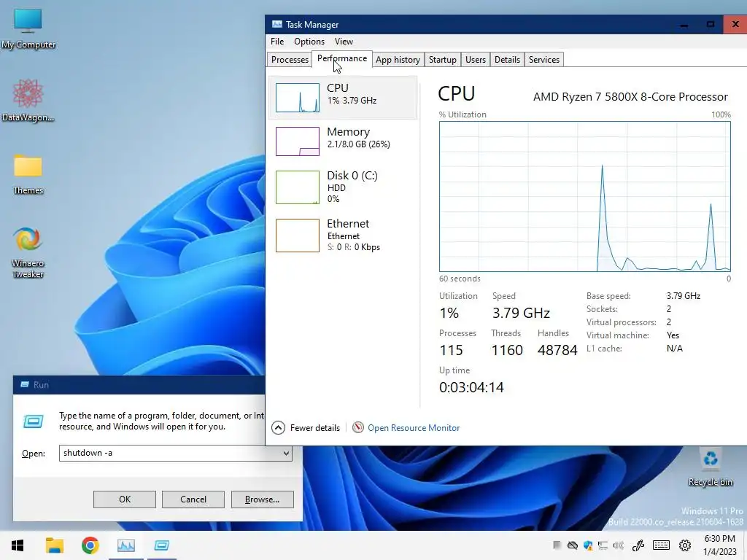Open the View menu in Task Manager
This screenshot has height=560, width=747.
[x=344, y=42]
